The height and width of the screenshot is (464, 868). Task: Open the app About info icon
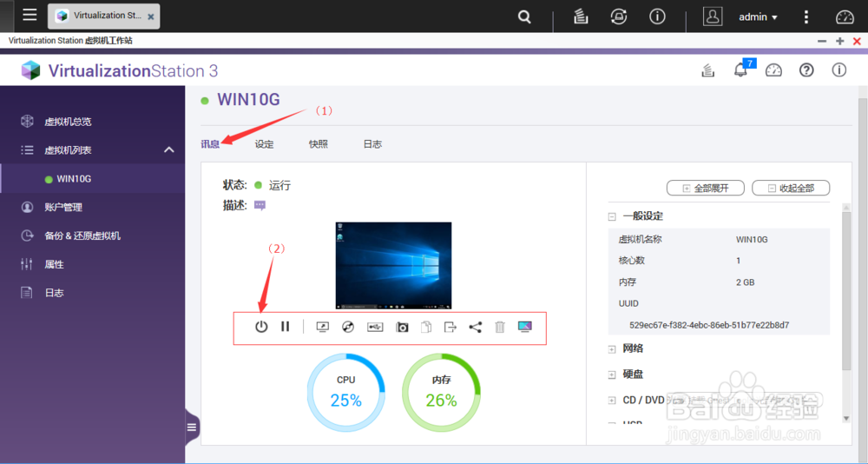click(839, 70)
